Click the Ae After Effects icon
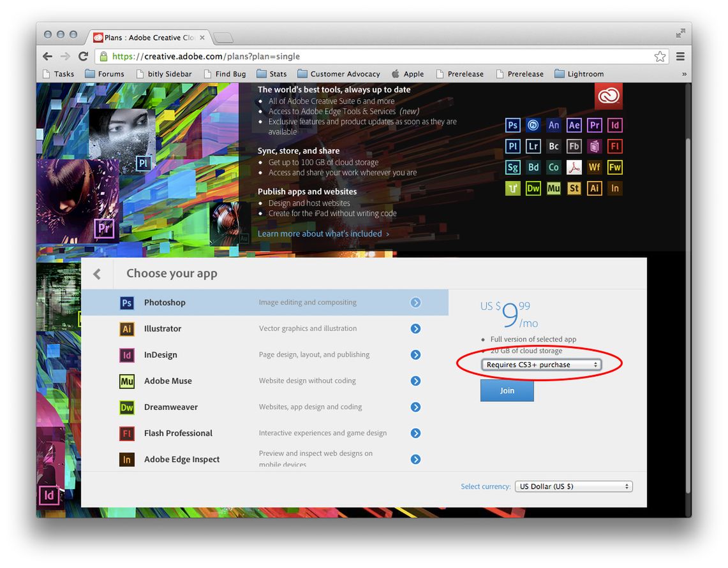The image size is (728, 568). tap(574, 125)
